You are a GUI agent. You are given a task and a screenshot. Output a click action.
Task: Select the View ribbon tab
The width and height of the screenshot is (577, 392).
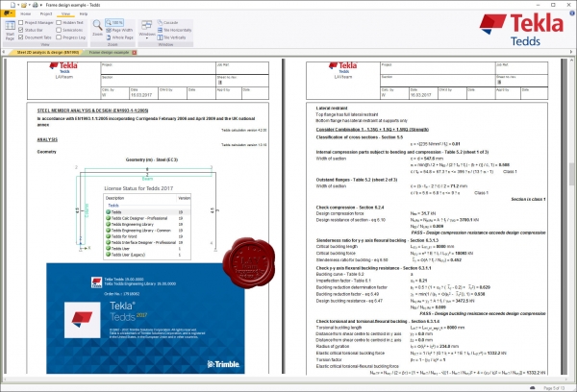point(65,14)
